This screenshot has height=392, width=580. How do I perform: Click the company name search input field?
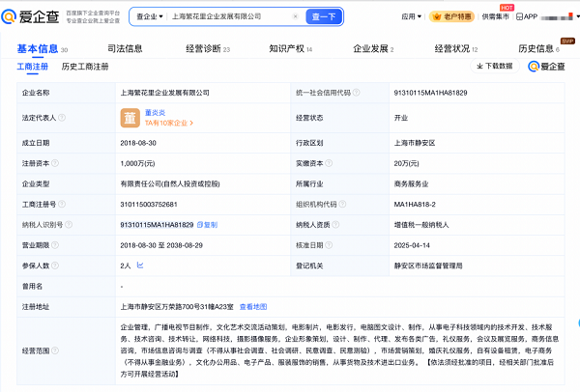click(x=232, y=16)
